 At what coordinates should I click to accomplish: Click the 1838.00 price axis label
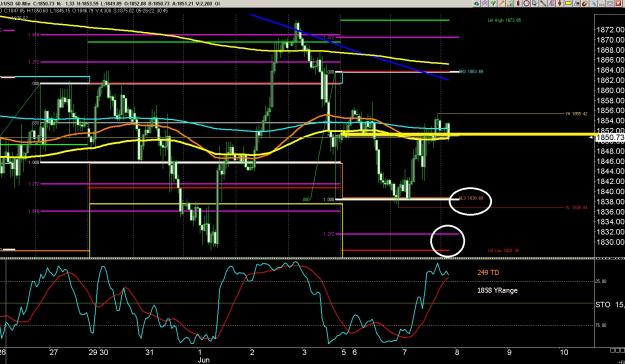[610, 202]
